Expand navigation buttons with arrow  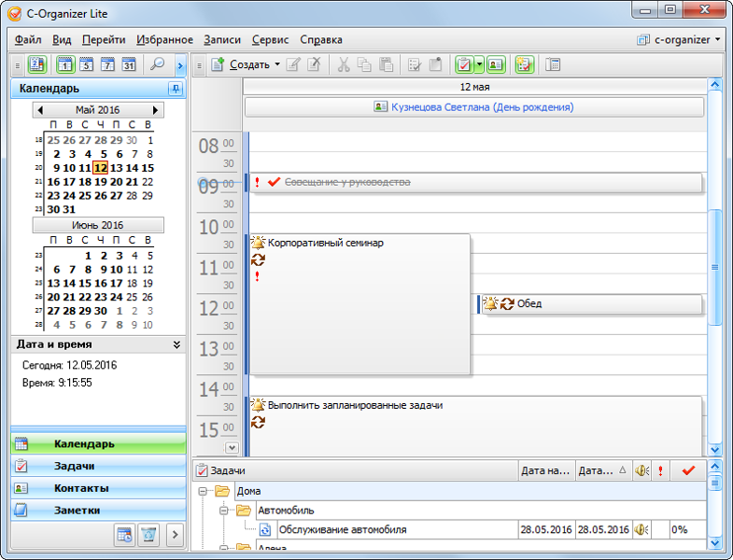[x=175, y=535]
